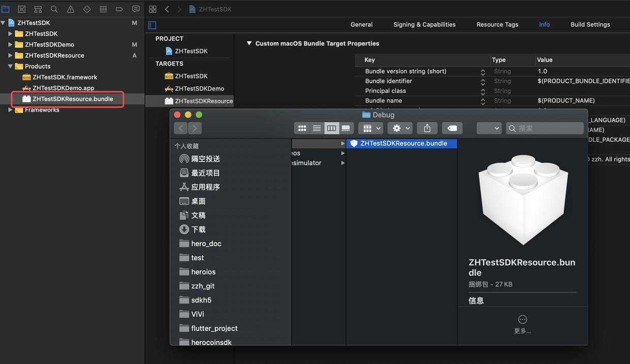
Task: Click the $(PRODUCT_NAME) value cell
Action: click(566, 101)
